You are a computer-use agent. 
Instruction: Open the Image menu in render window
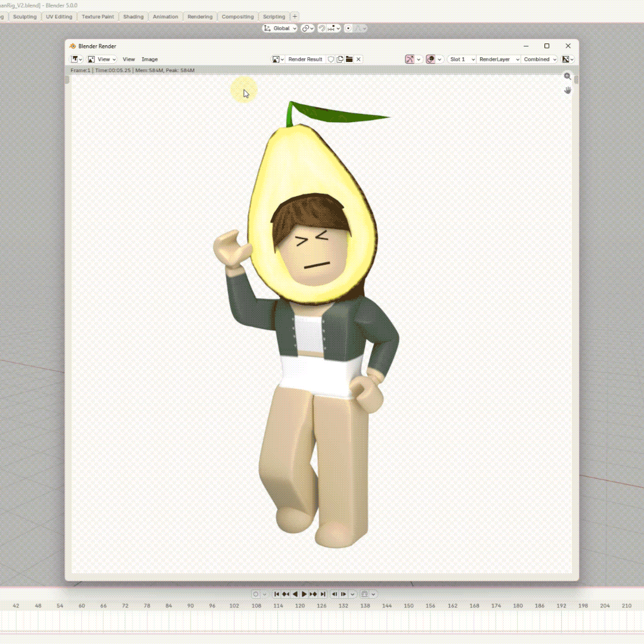point(150,59)
